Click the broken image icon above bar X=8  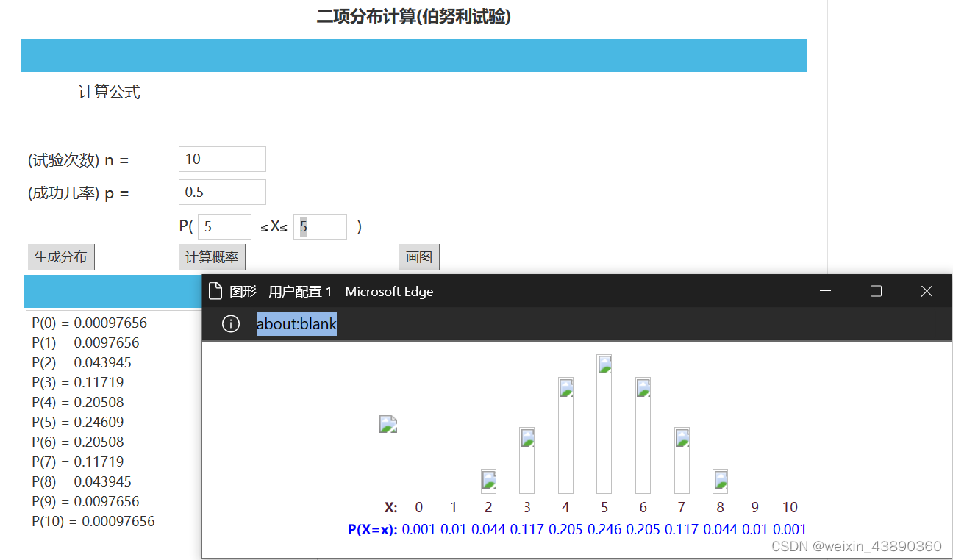click(720, 481)
